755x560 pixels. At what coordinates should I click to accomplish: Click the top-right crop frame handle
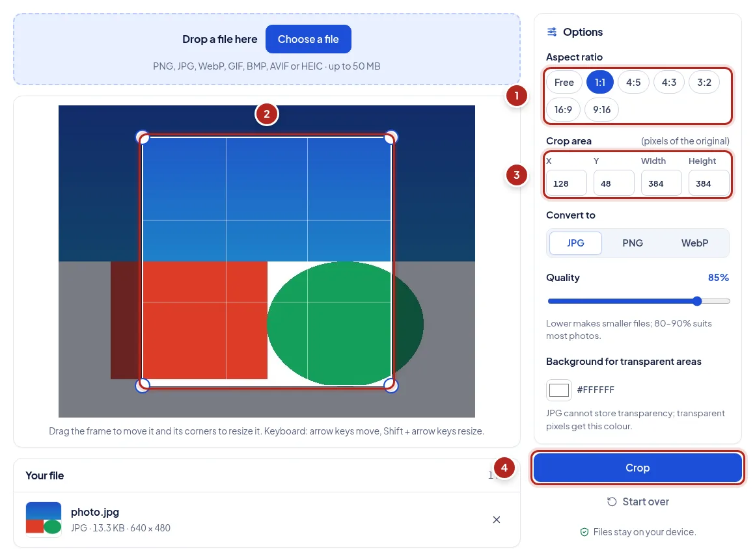[391, 138]
